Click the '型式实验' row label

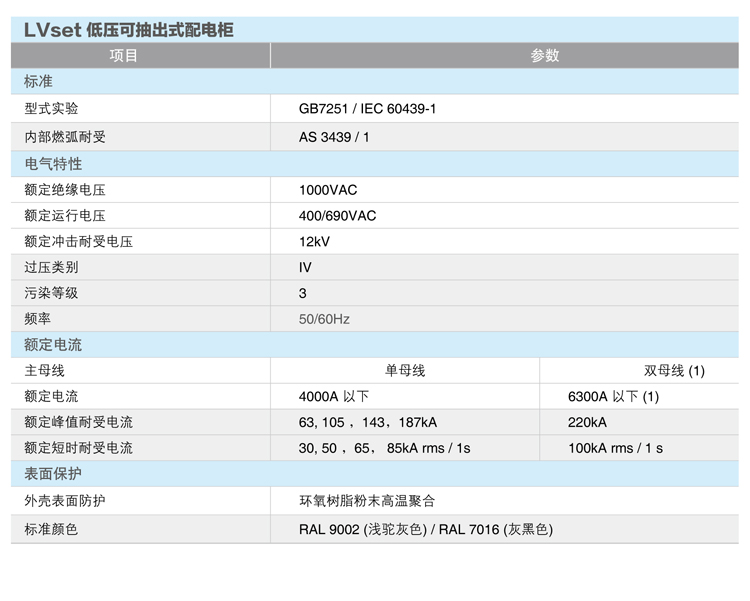pyautogui.click(x=51, y=109)
